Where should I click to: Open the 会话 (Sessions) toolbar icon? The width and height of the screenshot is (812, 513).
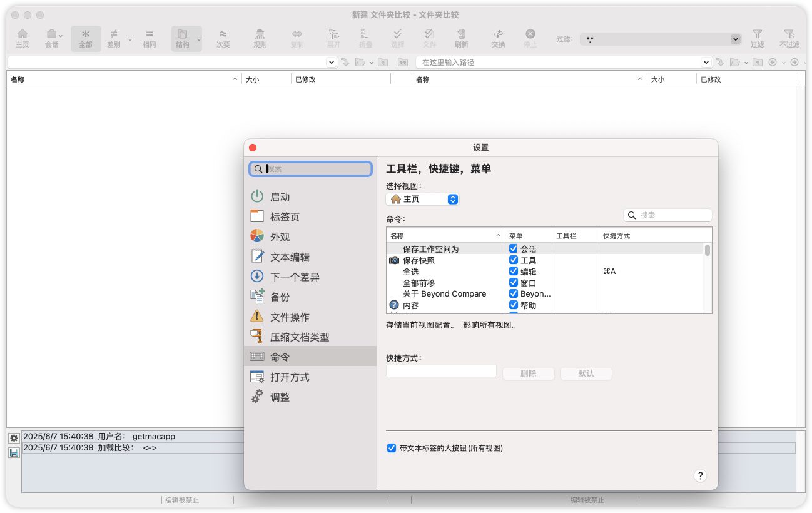pyautogui.click(x=52, y=38)
